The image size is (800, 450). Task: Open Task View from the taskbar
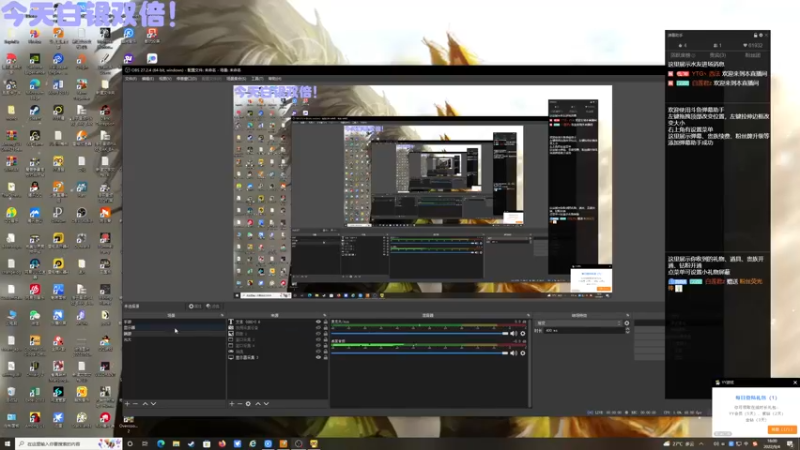pyautogui.click(x=145, y=444)
